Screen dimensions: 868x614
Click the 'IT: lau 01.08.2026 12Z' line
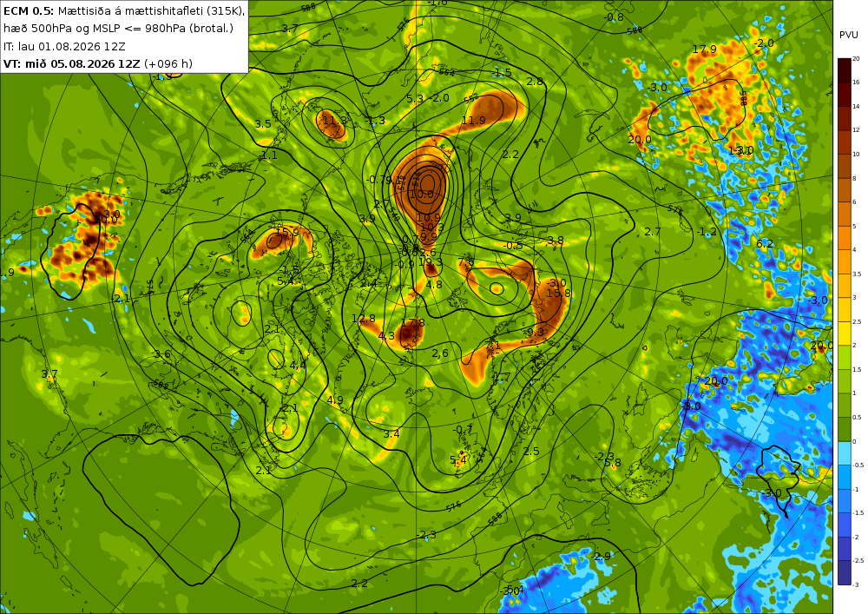tap(64, 46)
